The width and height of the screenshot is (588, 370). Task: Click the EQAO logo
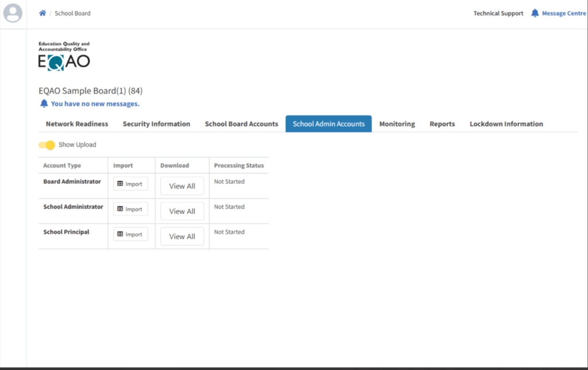pos(64,56)
